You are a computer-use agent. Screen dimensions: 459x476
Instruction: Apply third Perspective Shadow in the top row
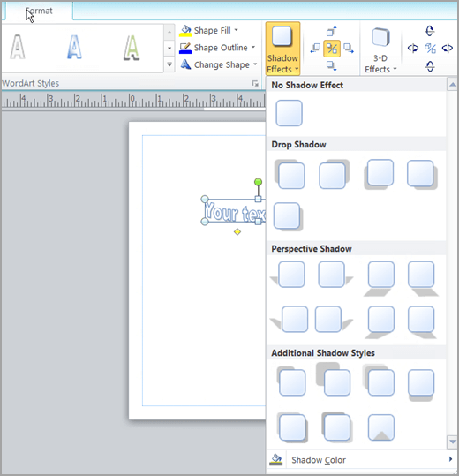point(379,278)
